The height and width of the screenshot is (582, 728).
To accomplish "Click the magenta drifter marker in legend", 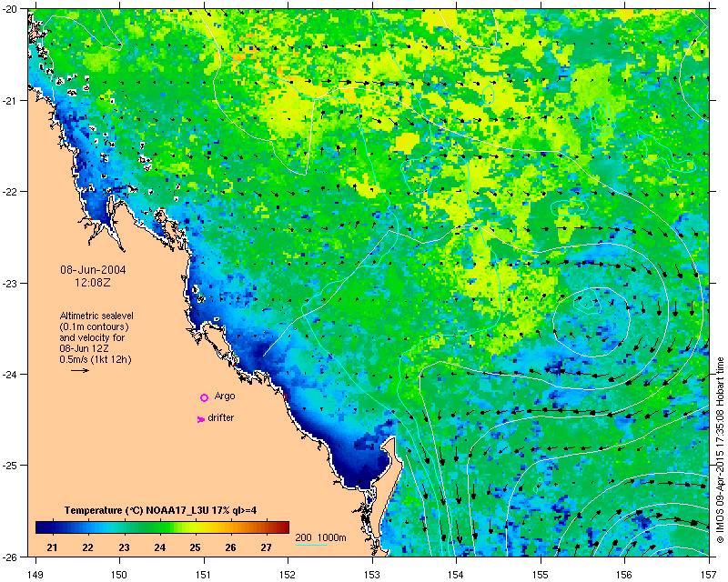I will pos(200,419).
